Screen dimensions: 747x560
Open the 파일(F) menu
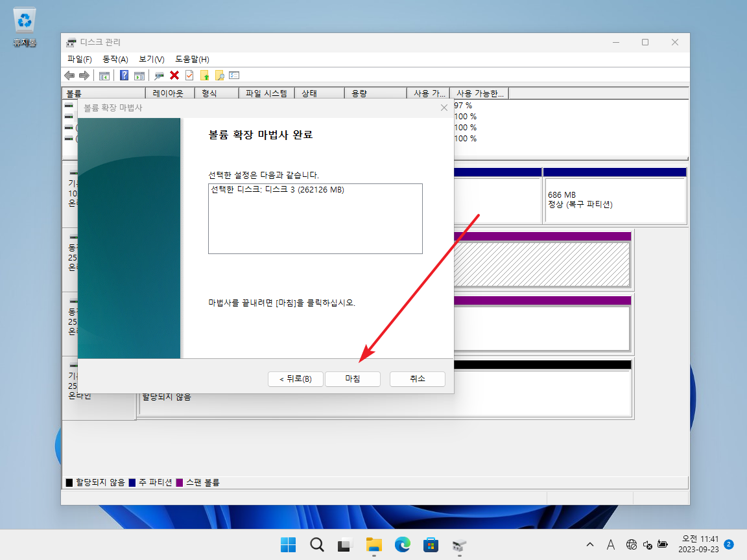80,59
